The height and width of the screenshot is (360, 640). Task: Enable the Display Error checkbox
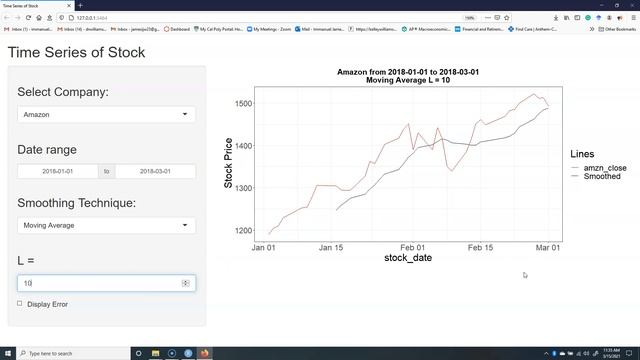(x=20, y=303)
